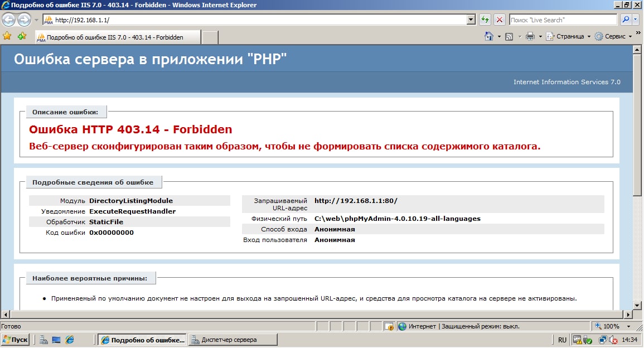Go back with the Back arrow button
Image resolution: width=644 pixels, height=348 pixels.
(8, 20)
